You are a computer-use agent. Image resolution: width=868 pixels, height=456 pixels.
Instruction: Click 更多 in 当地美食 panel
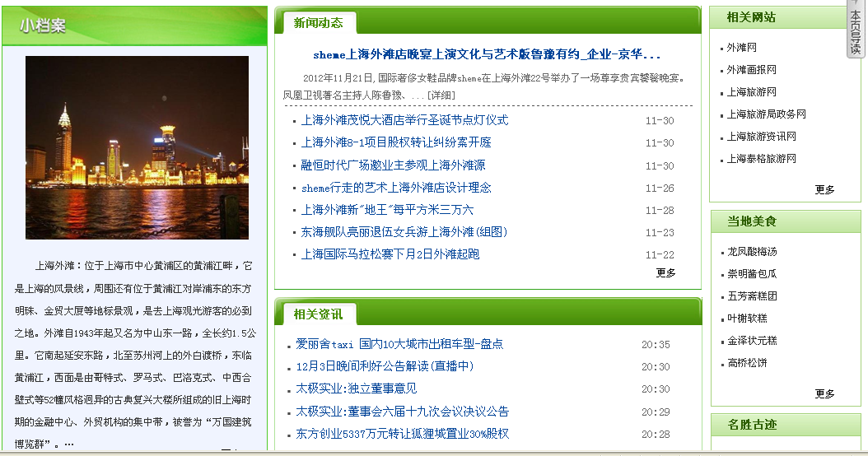[824, 393]
